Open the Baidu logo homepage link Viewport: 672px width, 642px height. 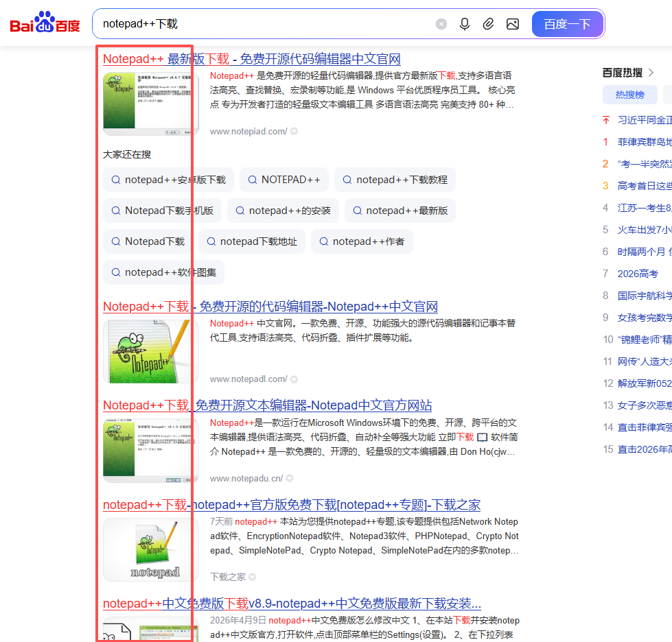tap(45, 22)
